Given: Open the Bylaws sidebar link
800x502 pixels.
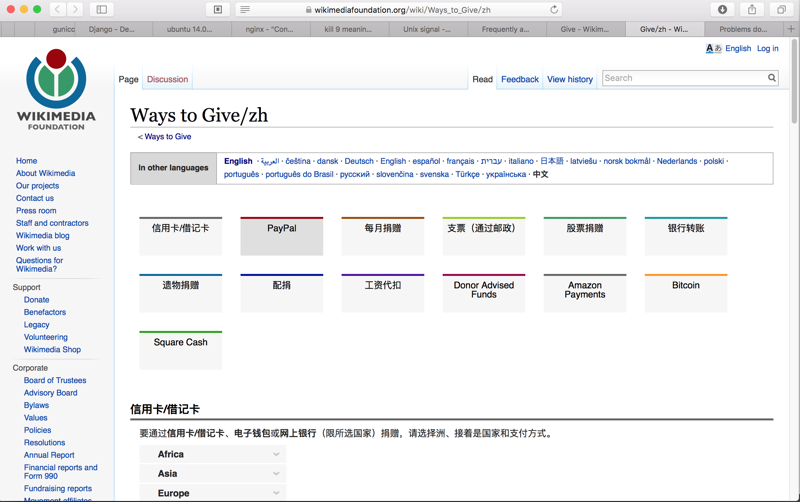Looking at the screenshot, I should tap(36, 405).
